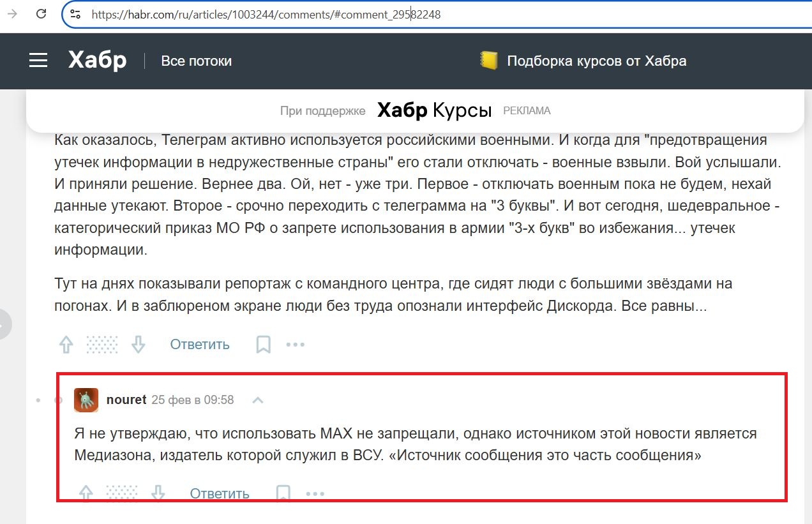The width and height of the screenshot is (812, 524).
Task: Go to the Хабр home logo
Action: click(97, 61)
